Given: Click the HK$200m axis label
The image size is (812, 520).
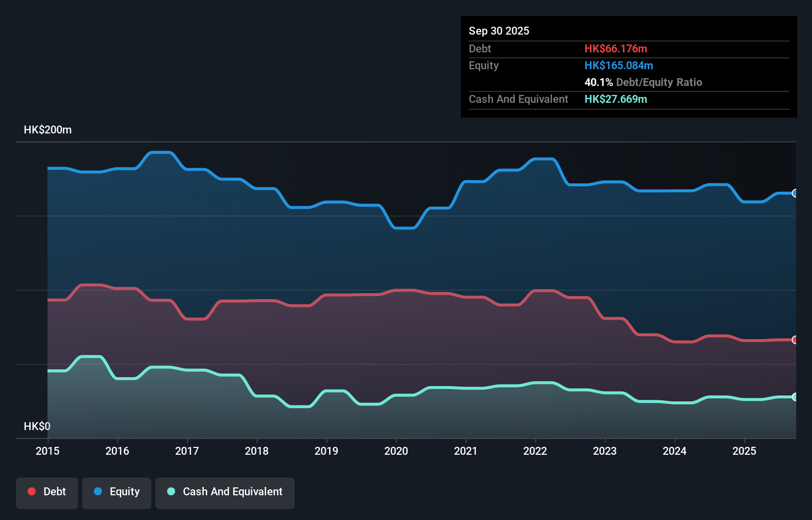Looking at the screenshot, I should [x=47, y=130].
